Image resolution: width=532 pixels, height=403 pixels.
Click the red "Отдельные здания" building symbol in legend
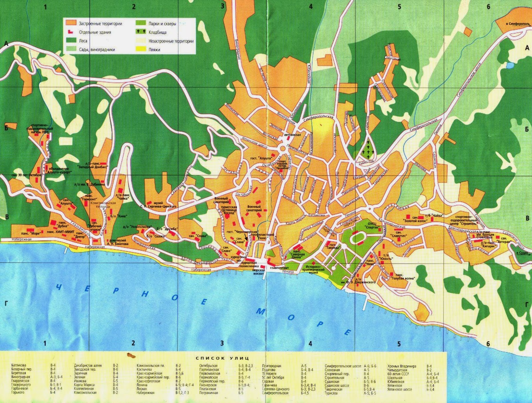70,32
